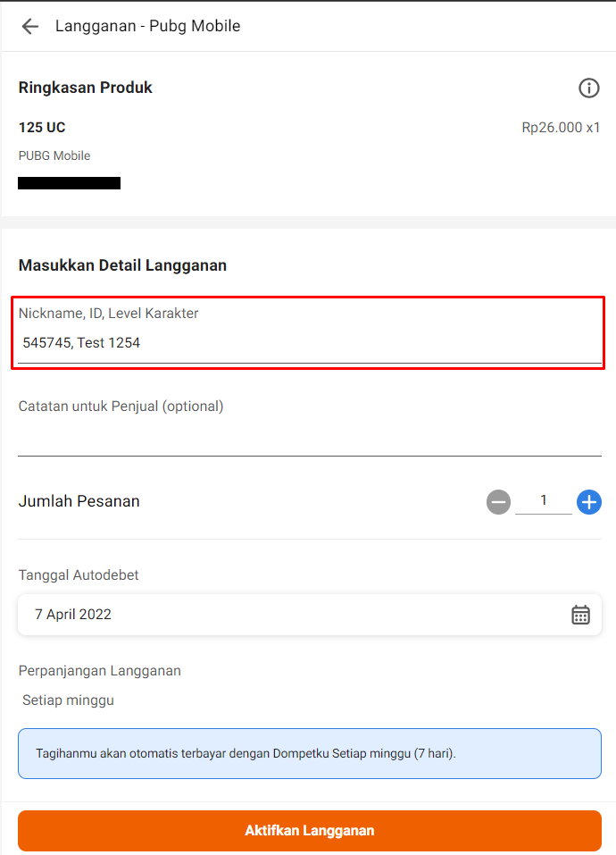The height and width of the screenshot is (855, 616).
Task: Select the Jumlah Pesanan quantity box
Action: 543,501
